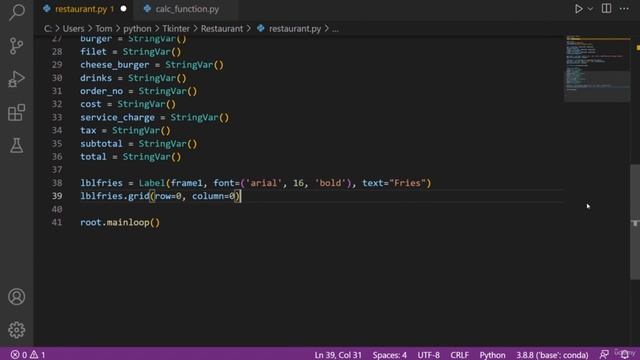Click the code minimap preview
This screenshot has width=640, height=360.
[x=597, y=69]
